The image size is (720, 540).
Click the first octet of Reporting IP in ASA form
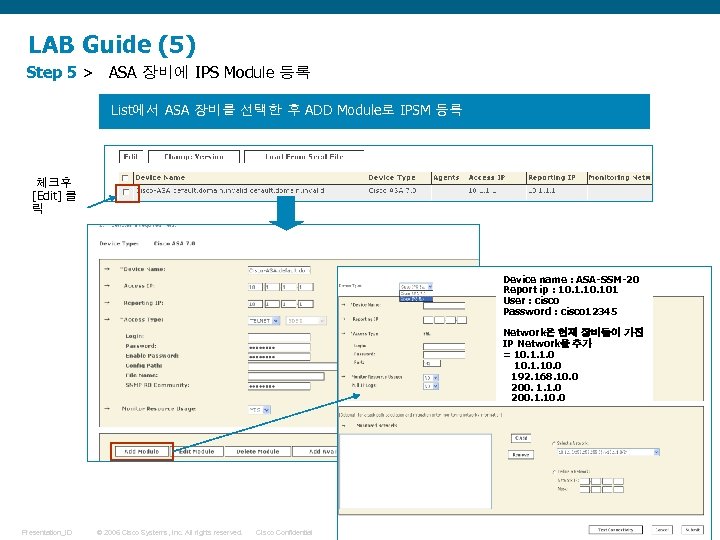(255, 304)
